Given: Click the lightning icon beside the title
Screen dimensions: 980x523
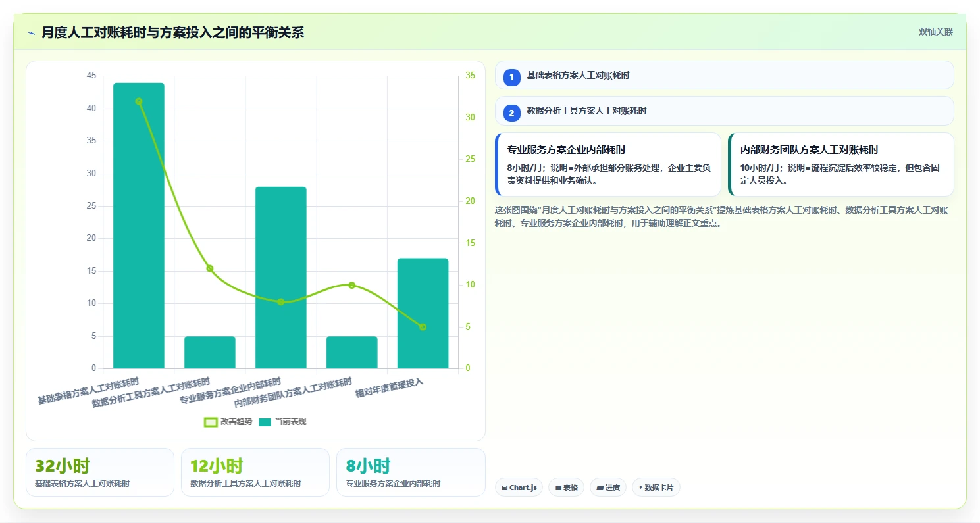Looking at the screenshot, I should 31,33.
